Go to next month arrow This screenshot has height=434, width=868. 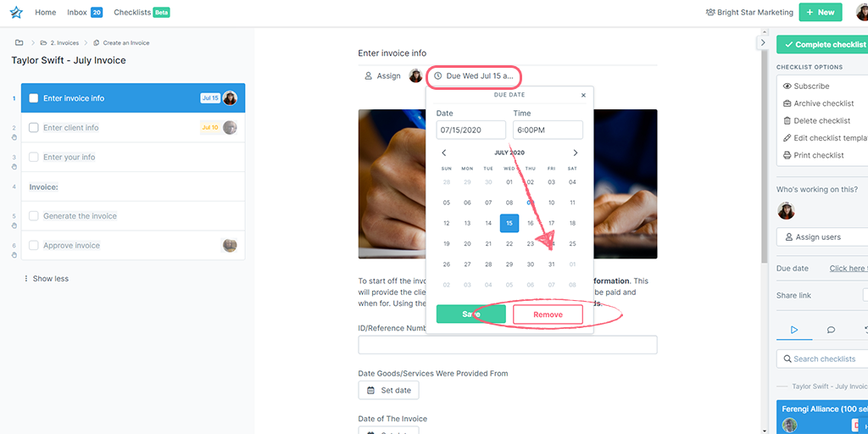click(576, 153)
